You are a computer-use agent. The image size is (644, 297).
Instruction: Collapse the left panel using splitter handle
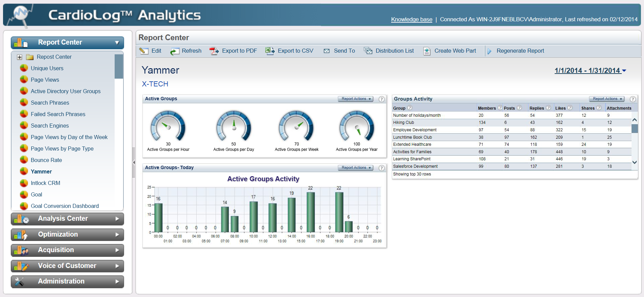pos(134,162)
